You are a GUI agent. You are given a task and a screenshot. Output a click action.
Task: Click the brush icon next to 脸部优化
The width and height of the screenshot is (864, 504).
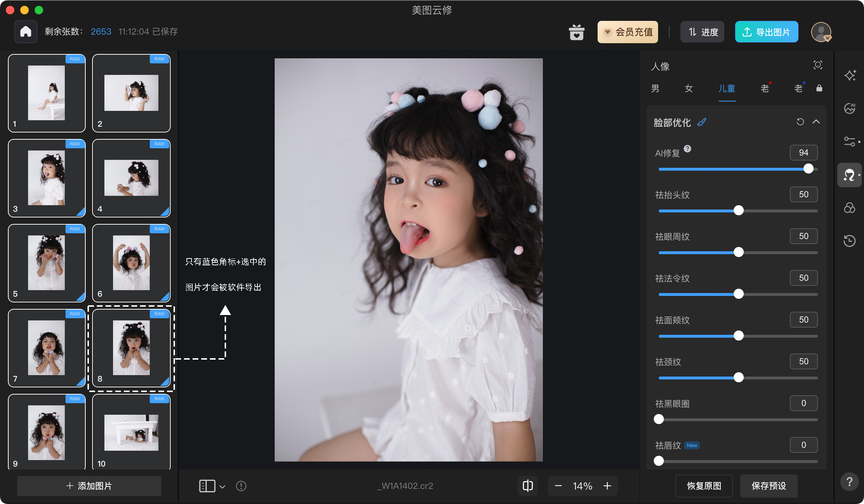click(702, 122)
